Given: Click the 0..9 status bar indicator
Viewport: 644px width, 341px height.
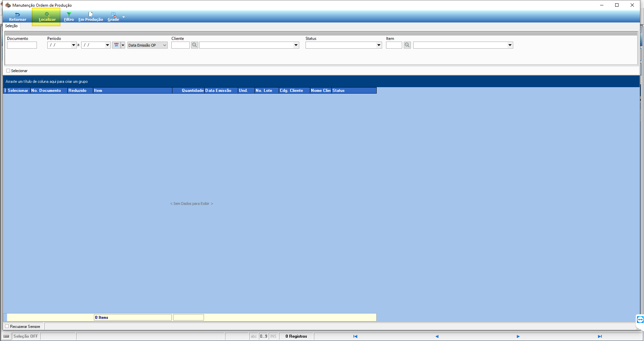Looking at the screenshot, I should [x=264, y=336].
